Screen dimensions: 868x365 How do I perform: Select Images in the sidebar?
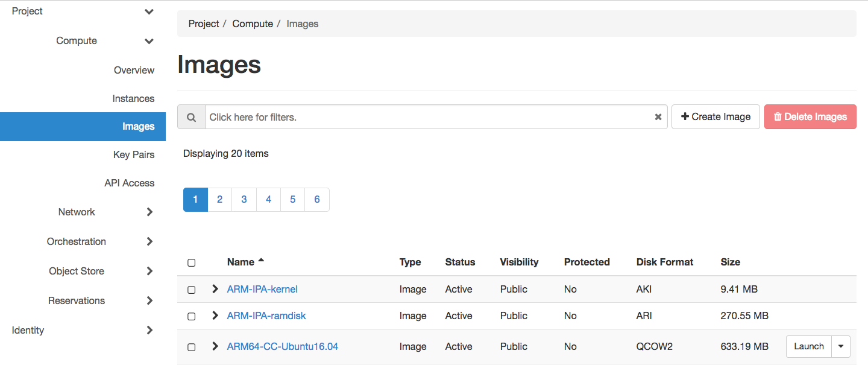pyautogui.click(x=83, y=127)
